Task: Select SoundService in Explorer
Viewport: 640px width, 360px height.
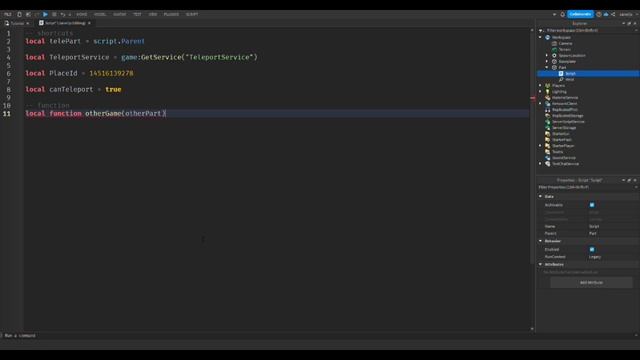Action: [x=564, y=158]
